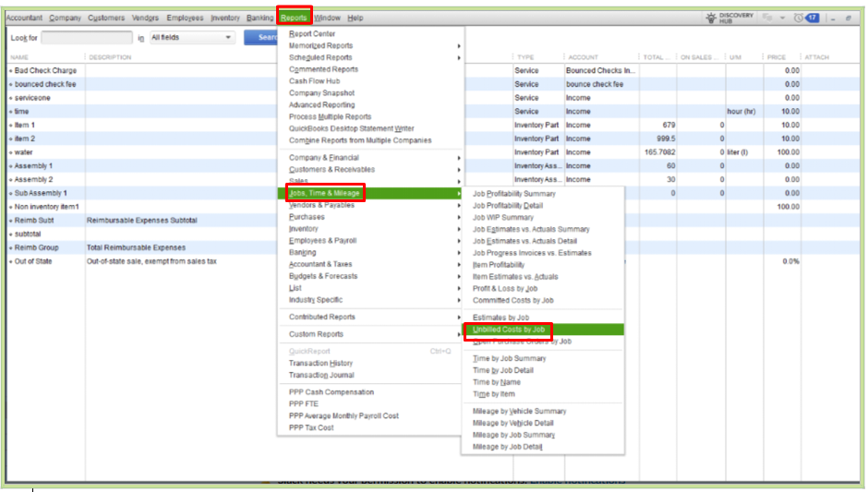Click the Look for search field
The height and width of the screenshot is (492, 868).
[x=87, y=38]
